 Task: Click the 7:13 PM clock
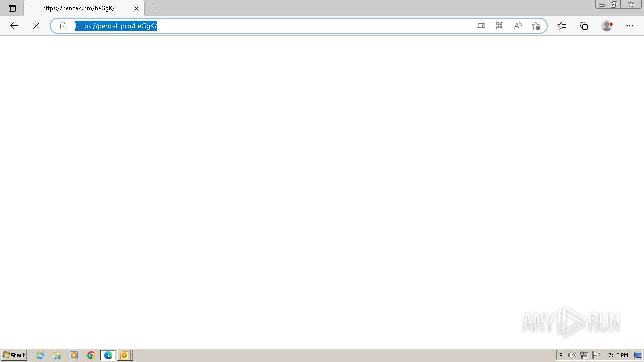tap(618, 355)
